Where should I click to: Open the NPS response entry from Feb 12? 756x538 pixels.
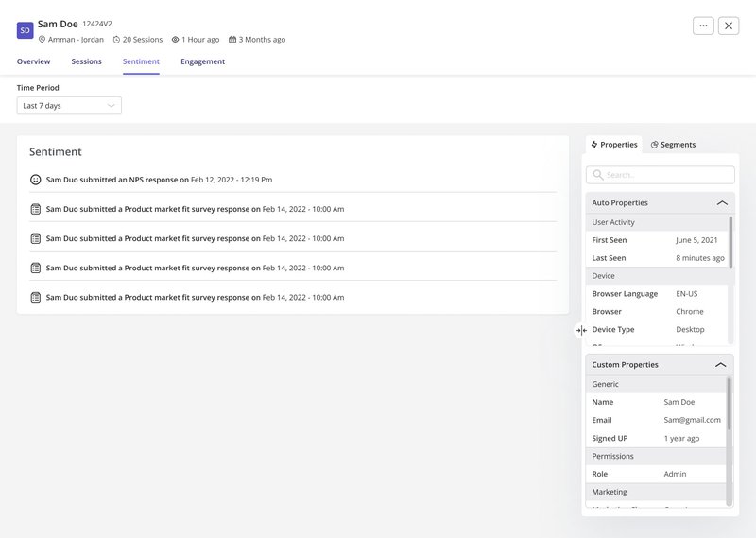pos(159,180)
